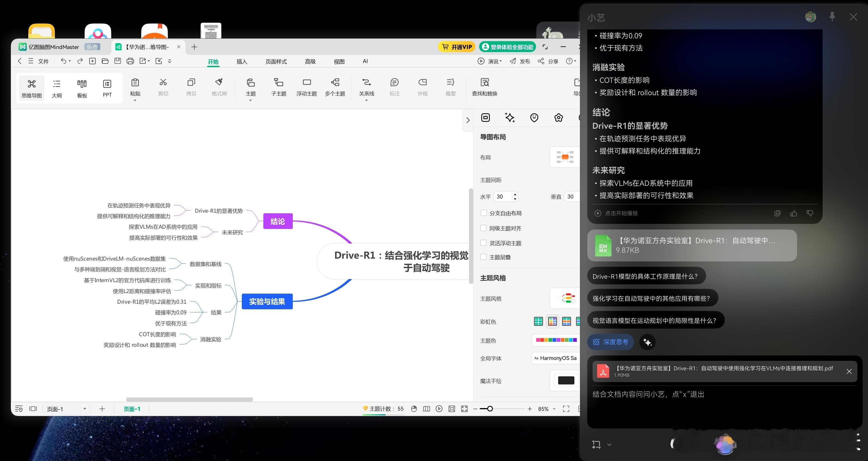The height and width of the screenshot is (461, 868).
Task: Click the screenshot crop icon in 小艺
Action: (x=596, y=444)
